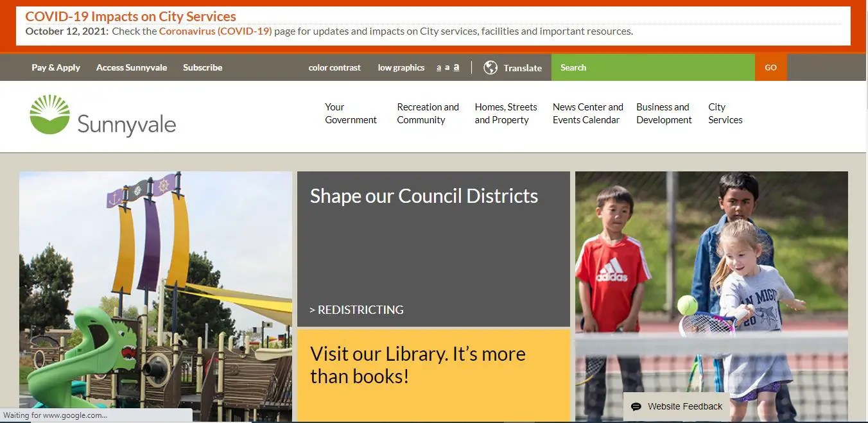Click the playground dragon slide photo

pyautogui.click(x=155, y=297)
